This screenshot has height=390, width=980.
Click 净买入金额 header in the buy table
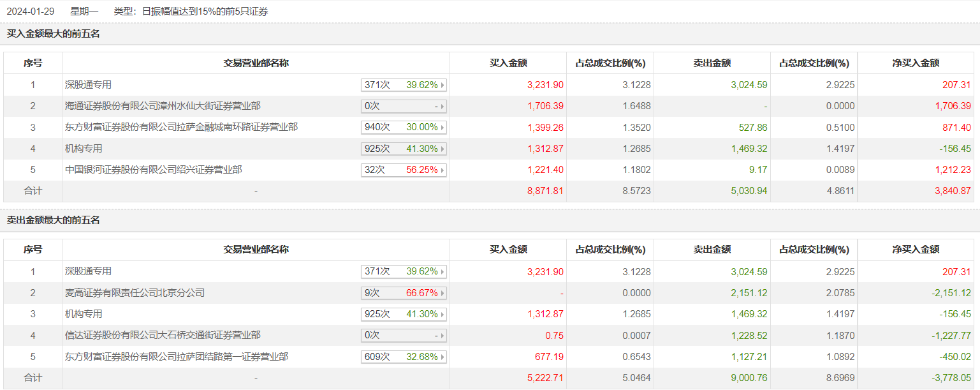[x=916, y=63]
